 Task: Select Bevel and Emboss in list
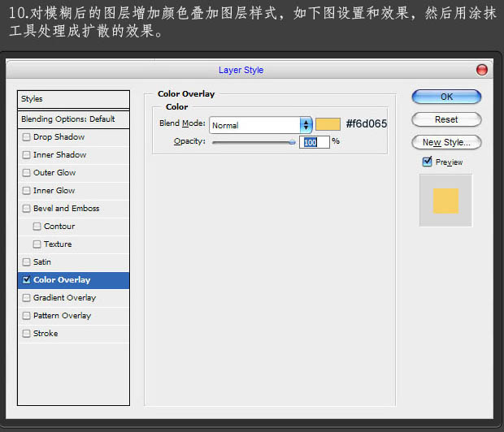tap(66, 209)
